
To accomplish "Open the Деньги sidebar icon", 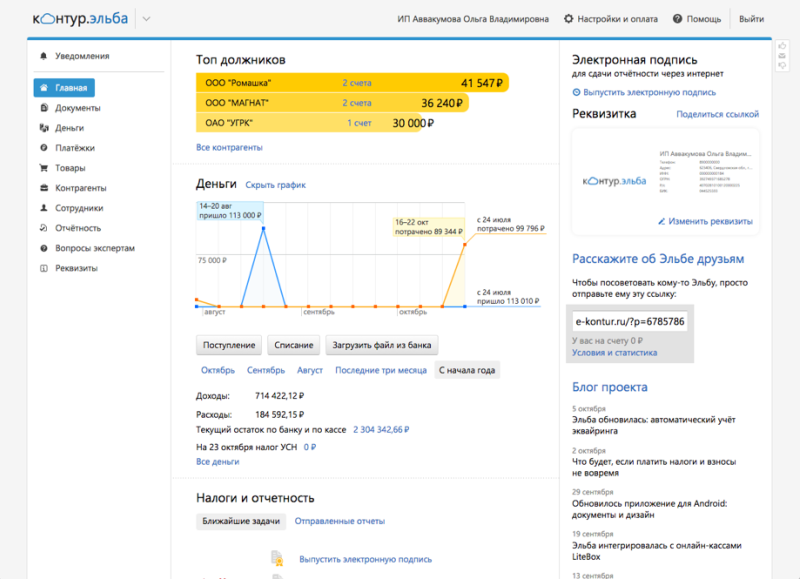I will tap(44, 128).
